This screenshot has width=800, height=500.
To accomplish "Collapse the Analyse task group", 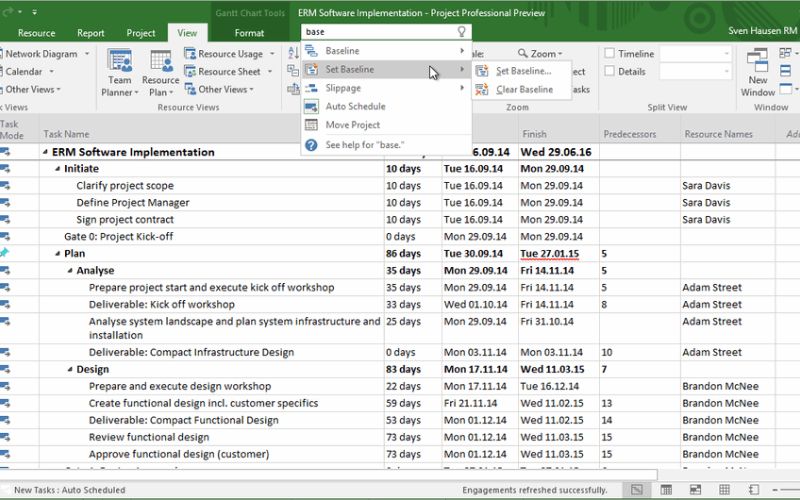I will click(69, 270).
